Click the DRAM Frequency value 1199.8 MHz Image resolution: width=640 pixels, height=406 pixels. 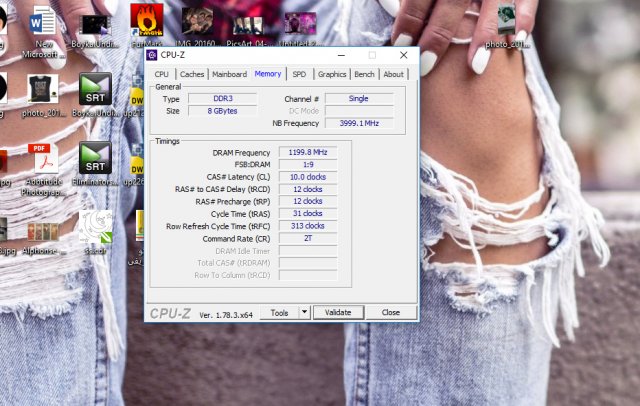pyautogui.click(x=308, y=152)
